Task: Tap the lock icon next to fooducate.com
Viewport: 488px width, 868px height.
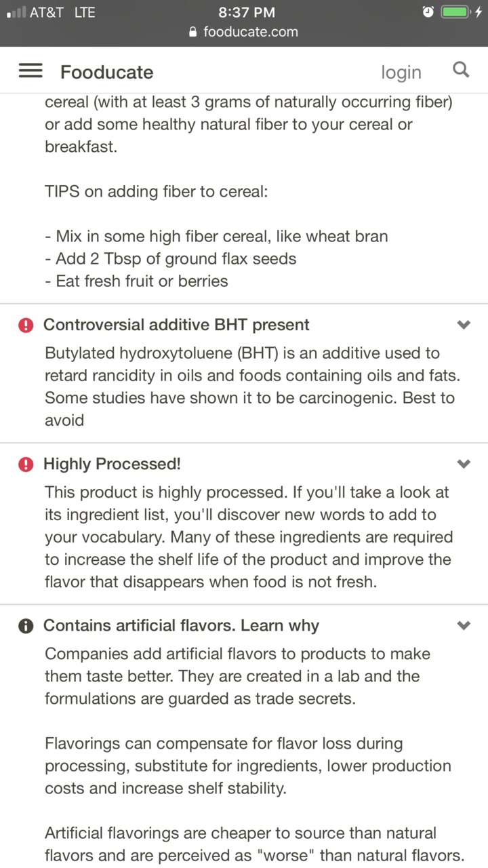Action: click(193, 32)
